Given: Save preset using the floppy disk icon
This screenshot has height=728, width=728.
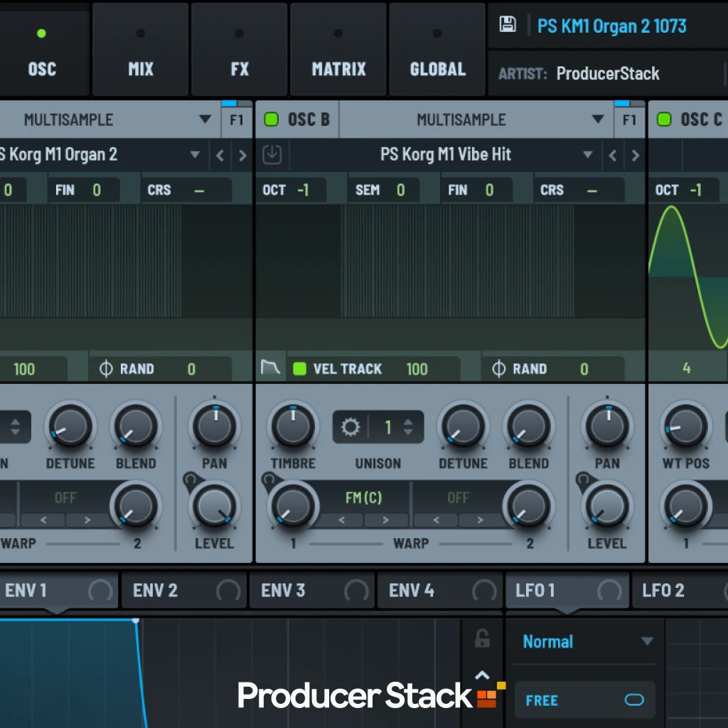Looking at the screenshot, I should (507, 24).
